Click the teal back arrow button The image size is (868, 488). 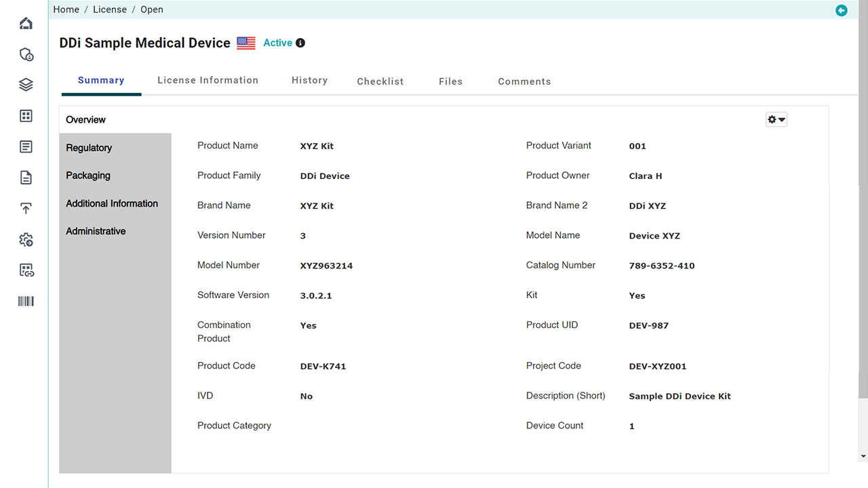[x=842, y=10]
